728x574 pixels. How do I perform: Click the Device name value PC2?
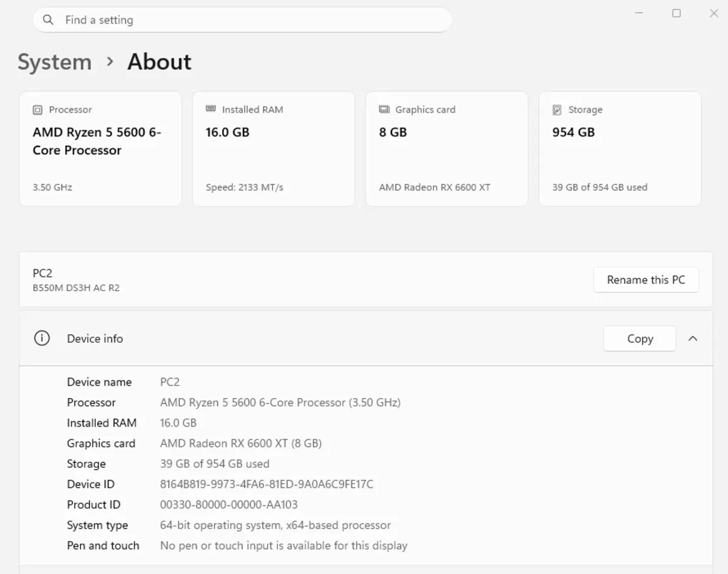coord(170,382)
